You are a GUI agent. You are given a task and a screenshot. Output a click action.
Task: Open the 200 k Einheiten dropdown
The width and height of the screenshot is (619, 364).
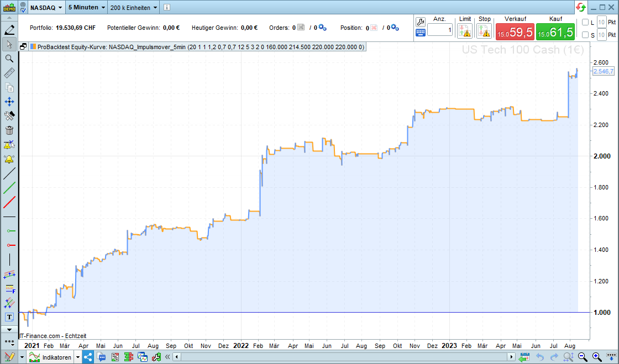point(133,8)
